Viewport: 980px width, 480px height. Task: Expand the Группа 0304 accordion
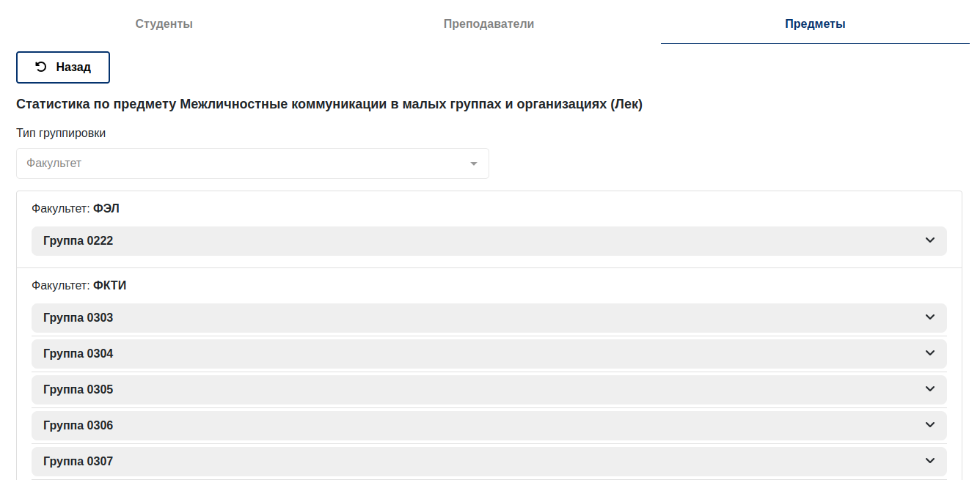point(489,354)
